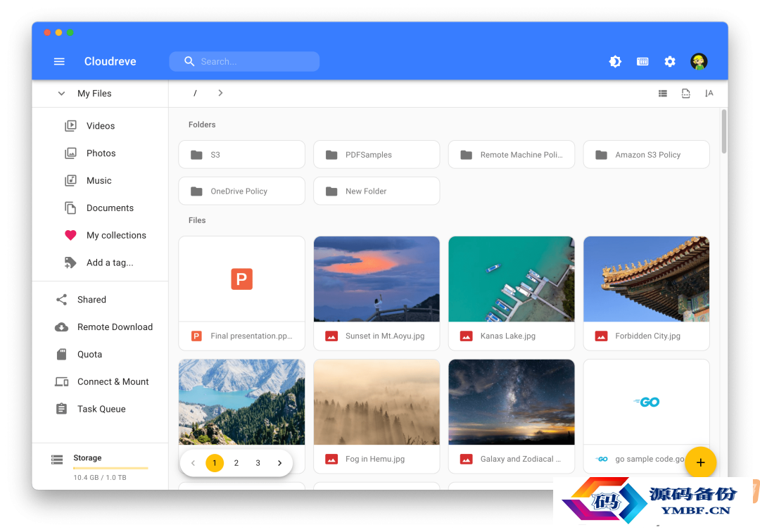The image size is (760, 532).
Task: Open the Task Queue page
Action: pos(101,410)
